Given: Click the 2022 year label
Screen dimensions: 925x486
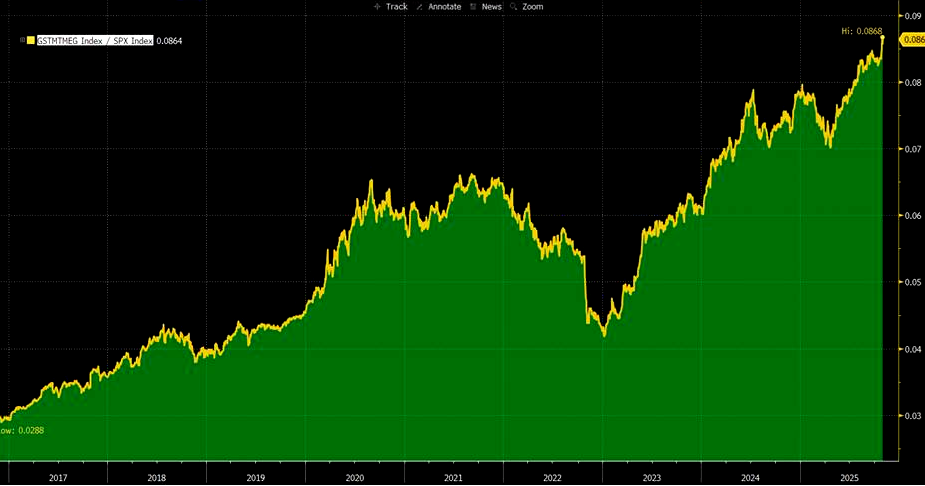Looking at the screenshot, I should coord(553,478).
